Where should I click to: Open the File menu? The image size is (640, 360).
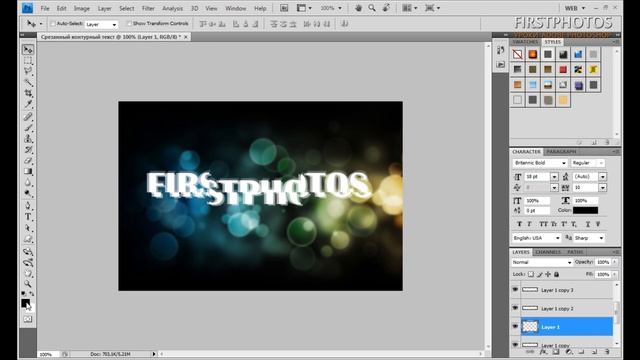(45, 8)
